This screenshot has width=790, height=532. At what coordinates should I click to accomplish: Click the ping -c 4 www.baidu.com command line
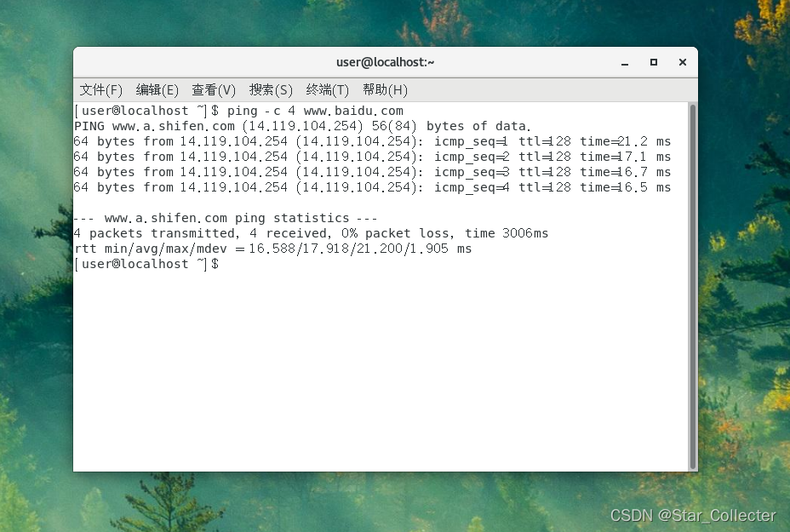(x=239, y=111)
